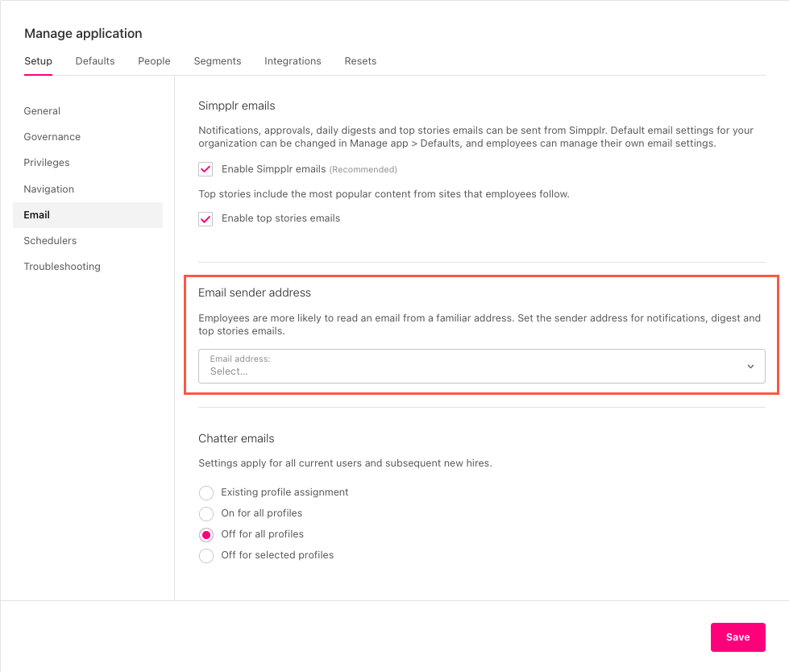Open the Integrations tab
The width and height of the screenshot is (789, 672).
[293, 60]
